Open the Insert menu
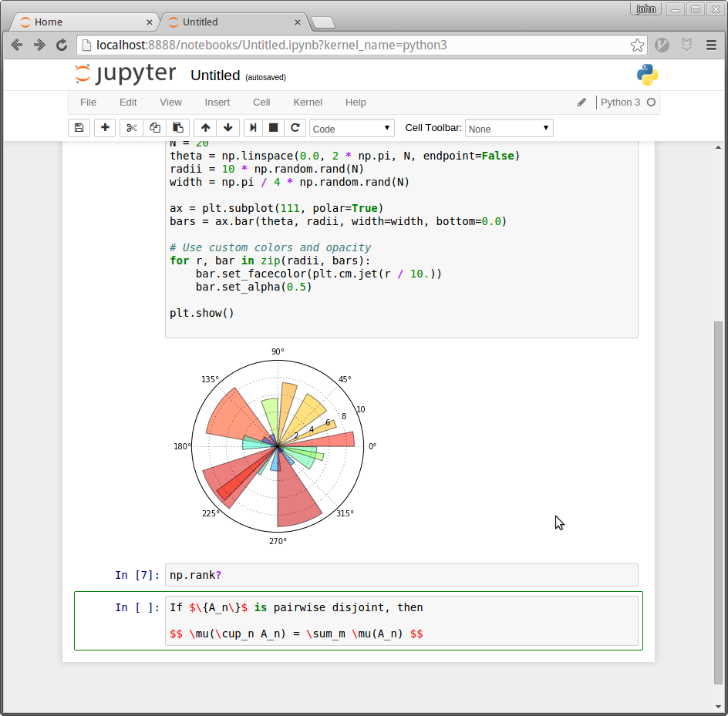The width and height of the screenshot is (728, 716). click(x=217, y=102)
